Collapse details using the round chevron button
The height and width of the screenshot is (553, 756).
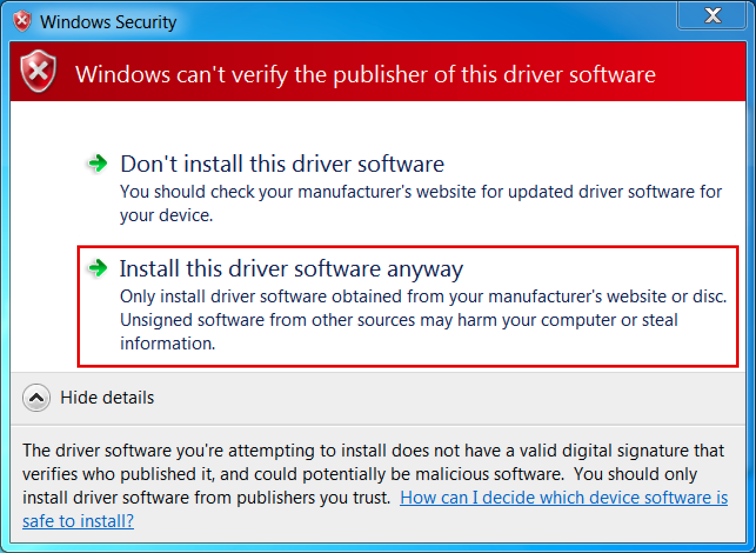coord(36,398)
